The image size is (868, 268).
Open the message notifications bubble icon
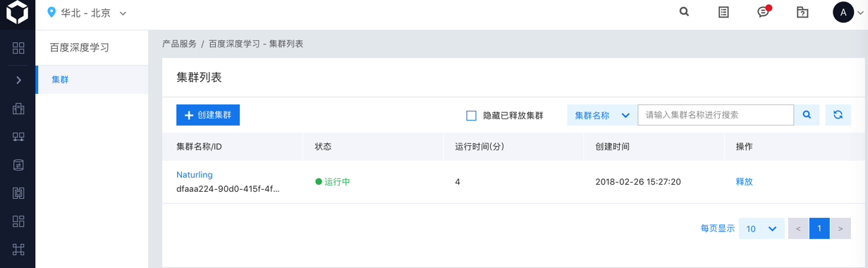764,11
